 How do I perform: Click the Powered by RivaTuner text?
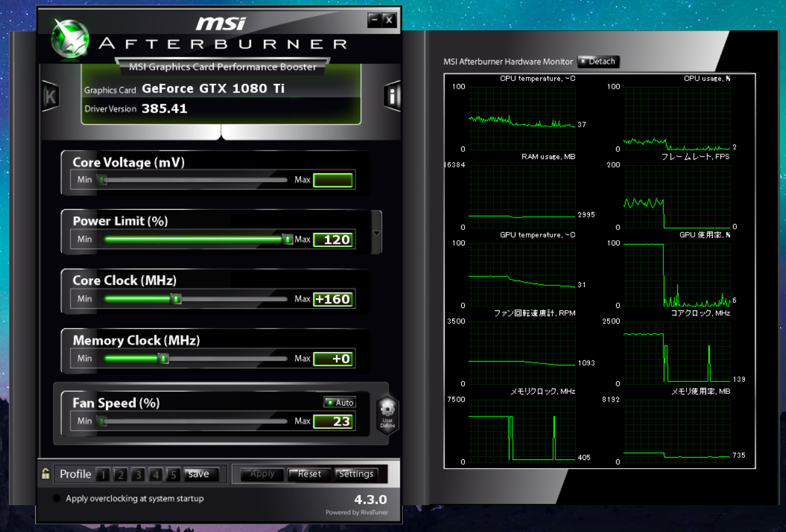pyautogui.click(x=356, y=512)
